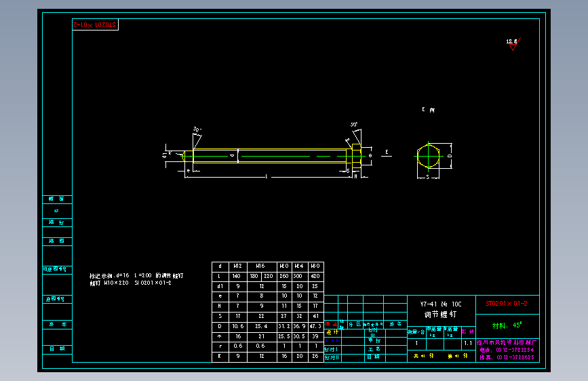Select the 36.9 value in the D row
588x381 pixels.
point(299,326)
